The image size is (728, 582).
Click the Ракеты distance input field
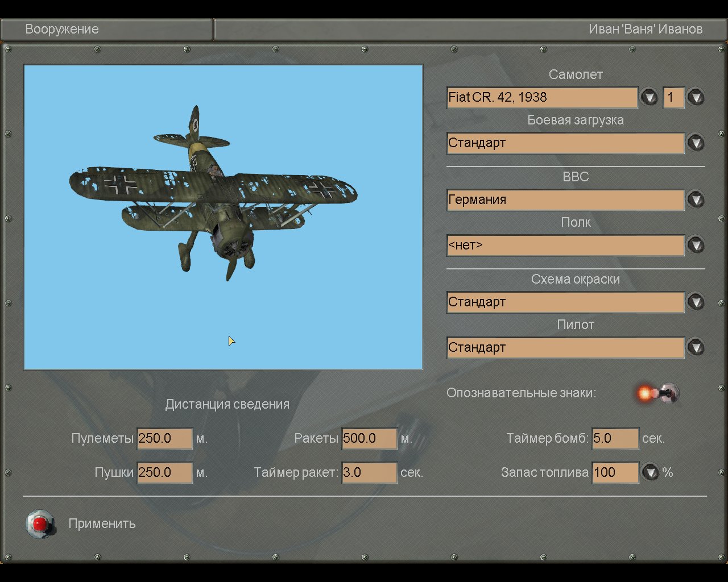click(369, 438)
